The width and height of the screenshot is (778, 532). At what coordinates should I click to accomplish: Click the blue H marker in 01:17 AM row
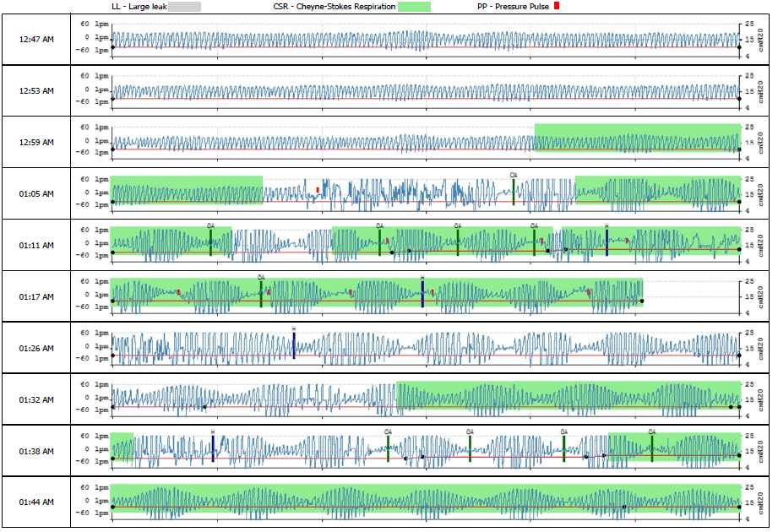pos(422,292)
